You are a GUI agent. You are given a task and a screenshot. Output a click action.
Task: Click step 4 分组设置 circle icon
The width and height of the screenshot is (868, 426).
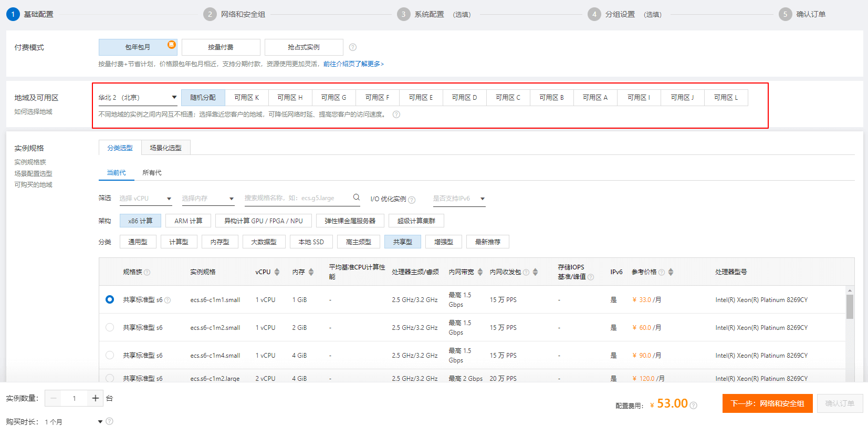[594, 14]
